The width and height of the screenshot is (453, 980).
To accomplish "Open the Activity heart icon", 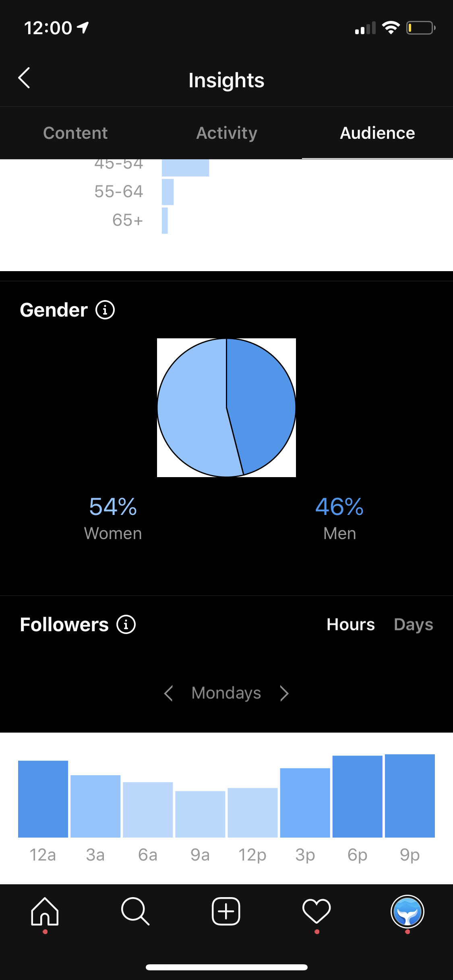I will (x=316, y=911).
